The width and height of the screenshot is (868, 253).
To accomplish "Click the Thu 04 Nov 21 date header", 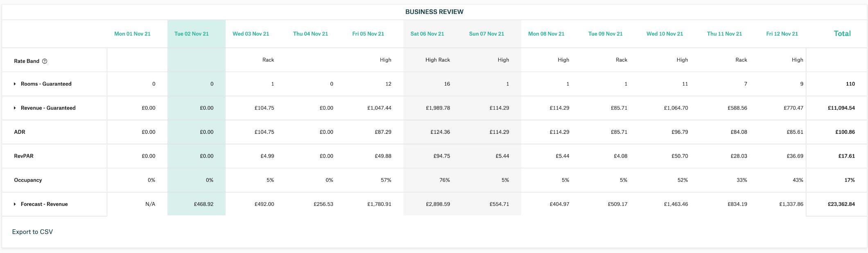I will point(310,34).
